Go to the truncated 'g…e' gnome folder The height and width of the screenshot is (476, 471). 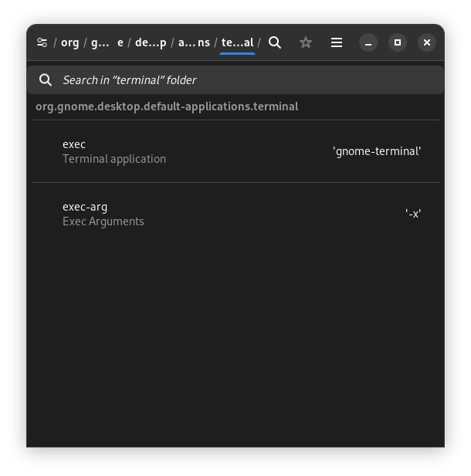point(107,42)
